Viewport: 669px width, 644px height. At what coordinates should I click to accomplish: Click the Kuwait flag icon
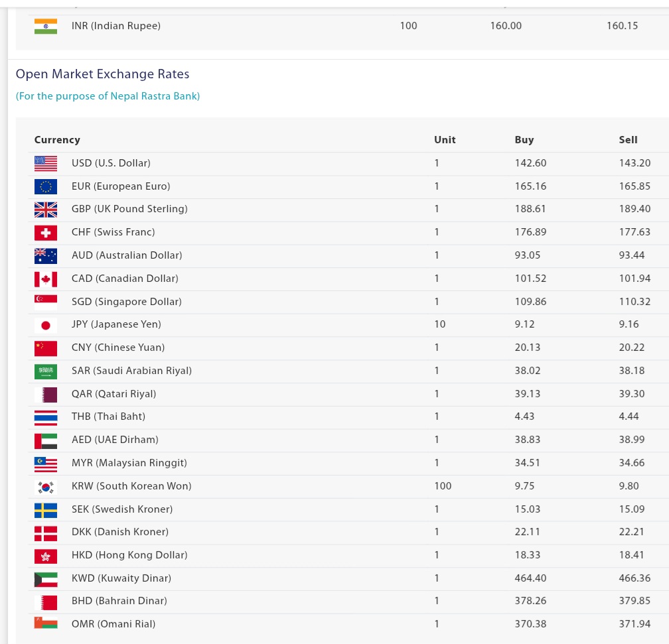[x=46, y=579]
